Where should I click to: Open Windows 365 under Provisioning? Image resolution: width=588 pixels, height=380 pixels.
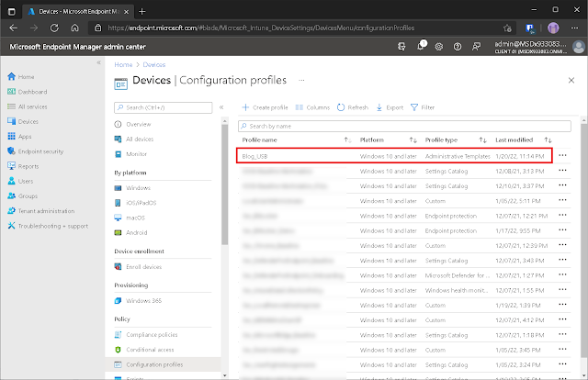tap(138, 300)
